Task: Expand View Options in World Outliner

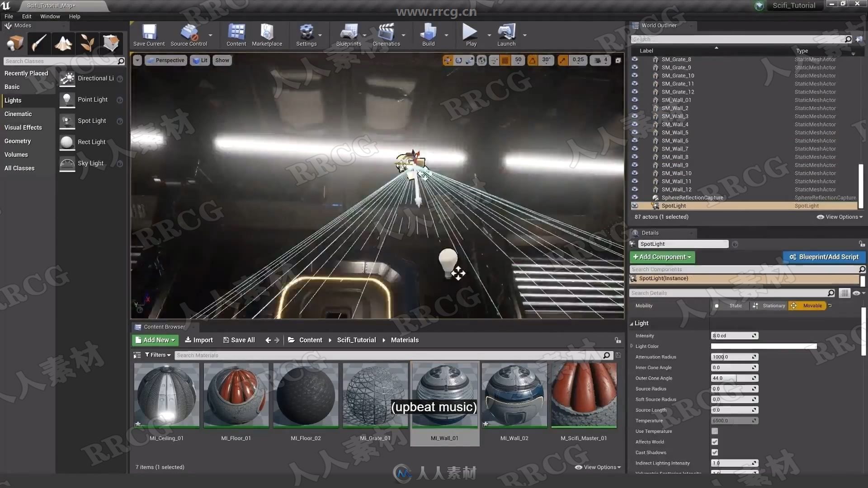Action: pos(839,216)
